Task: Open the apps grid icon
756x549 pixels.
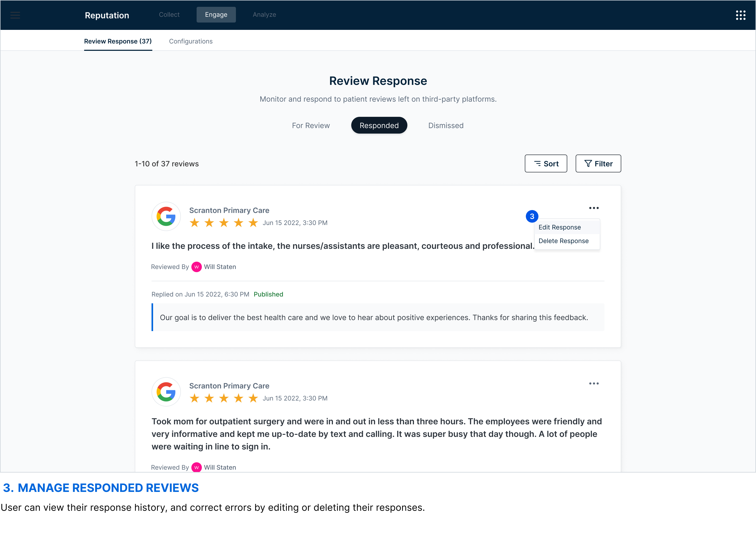Action: (740, 15)
